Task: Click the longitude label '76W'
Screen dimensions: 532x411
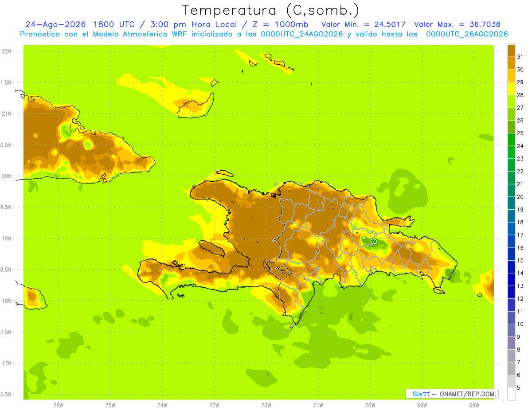Action: click(x=58, y=405)
